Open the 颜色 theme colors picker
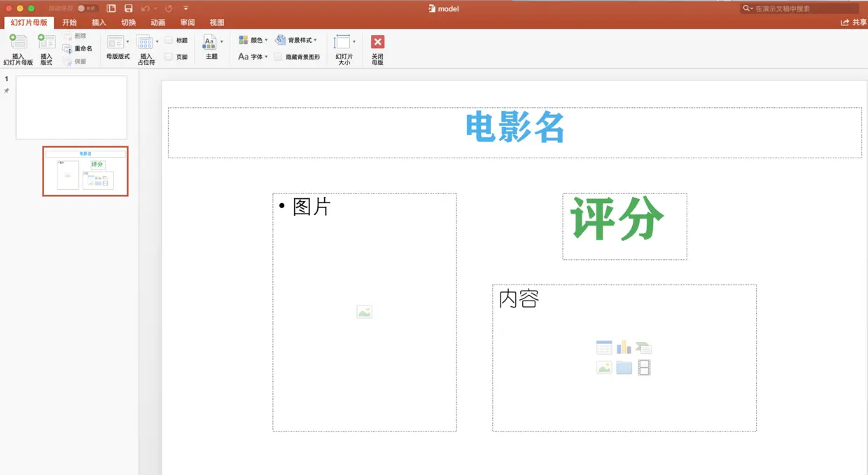Viewport: 868px width, 475px height. (254, 40)
